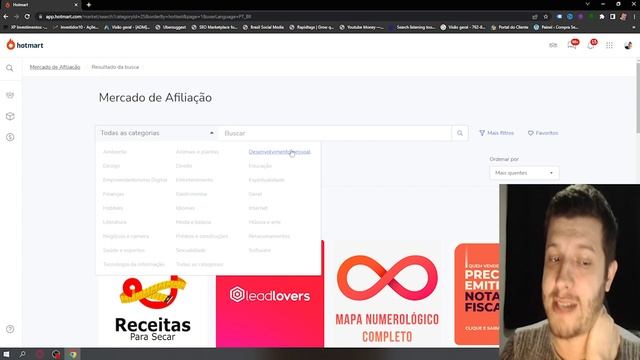Collapse the Todas as categorias dropdown
Image resolution: width=640 pixels, height=360 pixels.
point(157,133)
